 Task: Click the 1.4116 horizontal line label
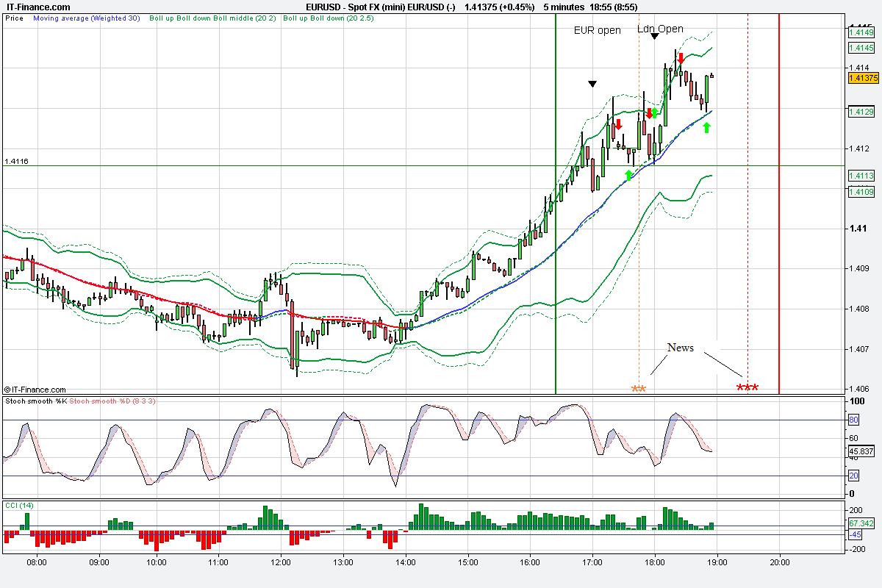tap(16, 161)
